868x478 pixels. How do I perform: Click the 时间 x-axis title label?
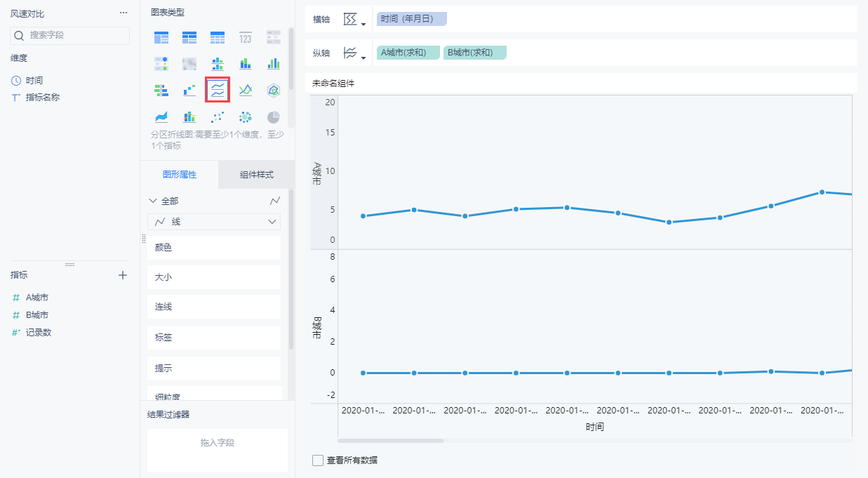point(595,427)
